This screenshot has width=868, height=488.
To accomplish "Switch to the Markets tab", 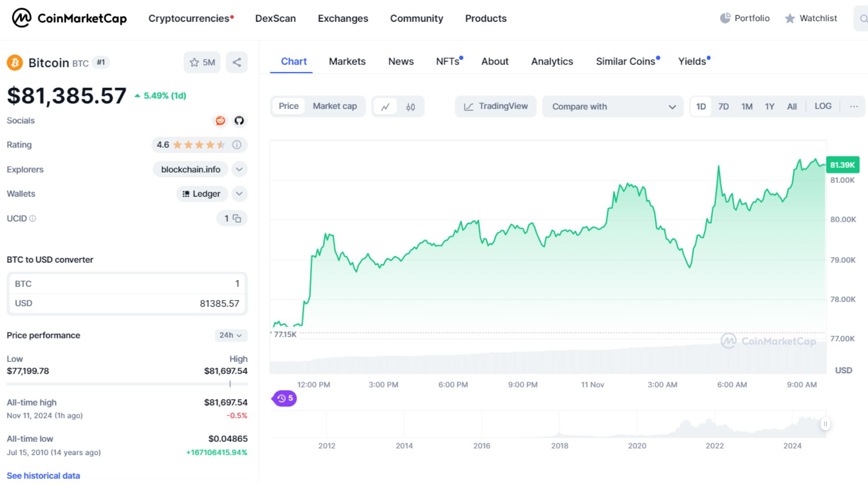I will point(347,61).
